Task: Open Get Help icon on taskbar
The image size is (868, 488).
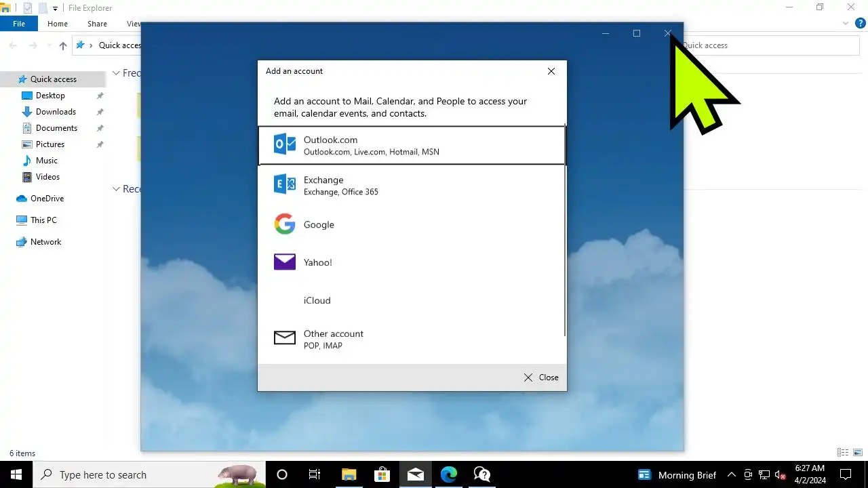Action: 481,474
